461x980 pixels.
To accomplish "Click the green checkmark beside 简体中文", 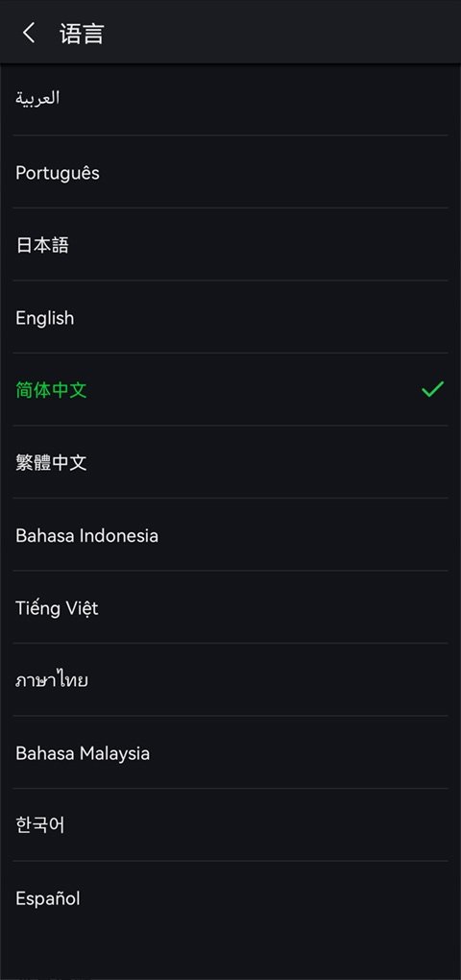I will 432,389.
